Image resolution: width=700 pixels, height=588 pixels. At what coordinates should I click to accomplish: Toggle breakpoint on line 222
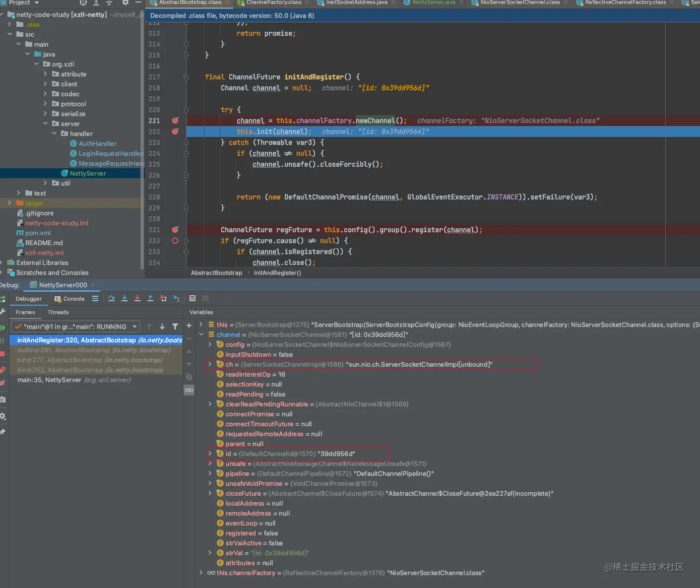pos(175,131)
